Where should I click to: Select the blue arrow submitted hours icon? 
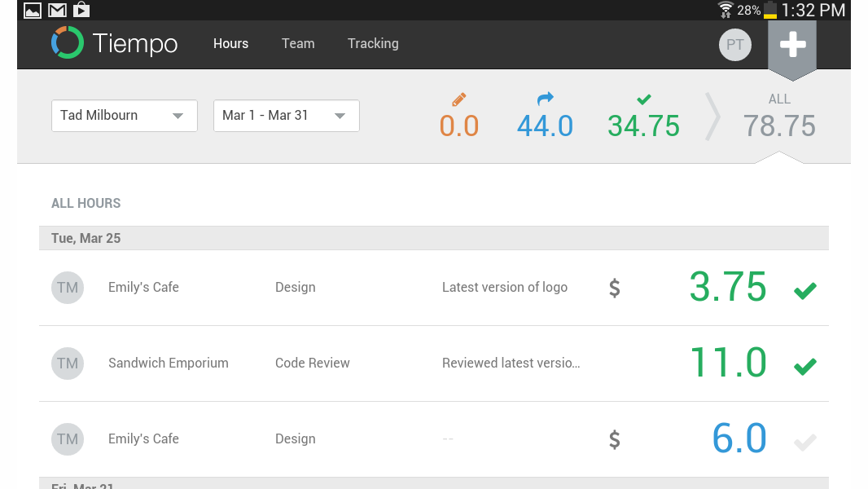546,99
